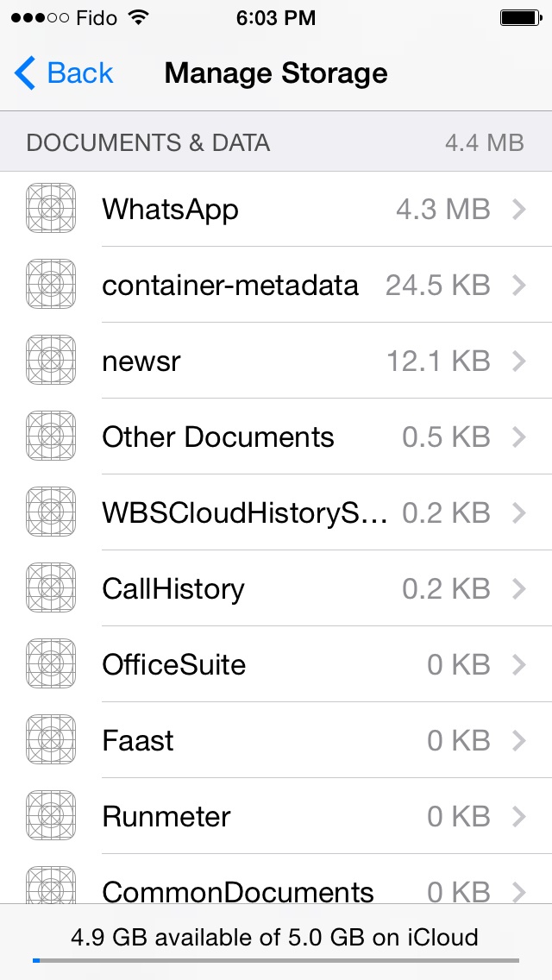Tap the iCloud storage usage bar
Image resolution: width=552 pixels, height=980 pixels.
pos(276,960)
